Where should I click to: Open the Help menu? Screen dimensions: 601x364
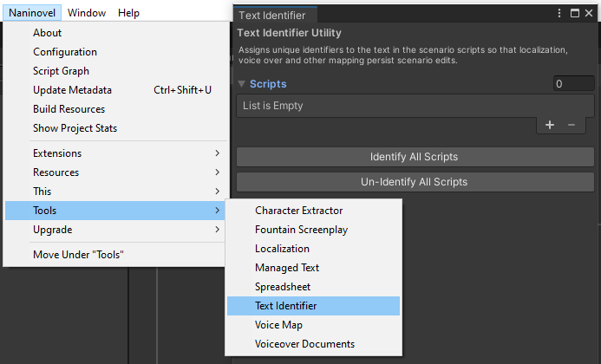[x=128, y=13]
